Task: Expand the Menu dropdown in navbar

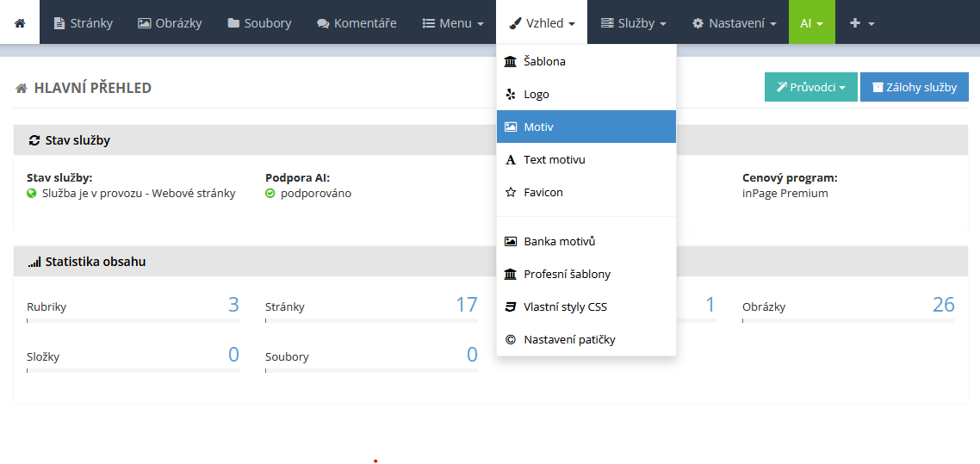Action: click(x=453, y=23)
